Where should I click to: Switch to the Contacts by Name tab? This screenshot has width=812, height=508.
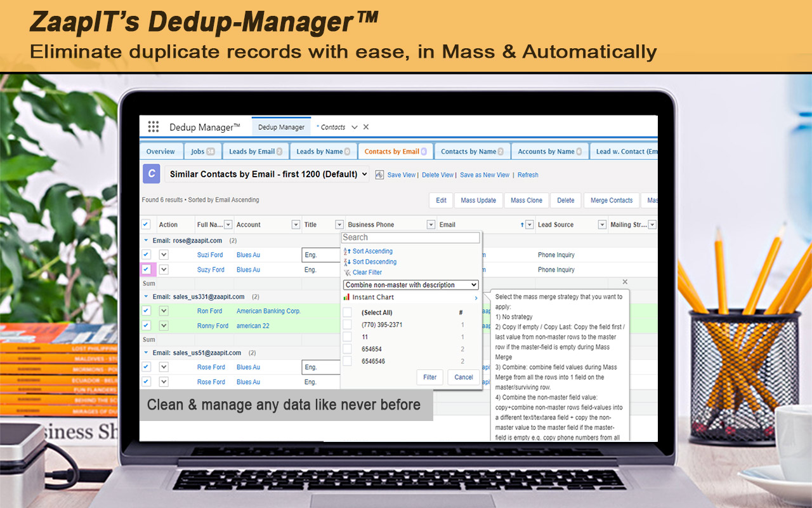click(x=472, y=152)
